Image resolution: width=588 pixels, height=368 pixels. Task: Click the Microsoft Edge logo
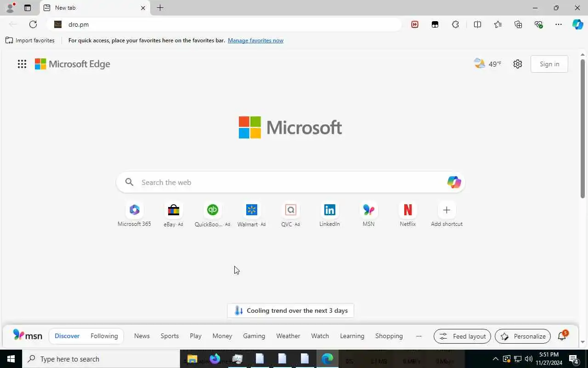[73, 64]
